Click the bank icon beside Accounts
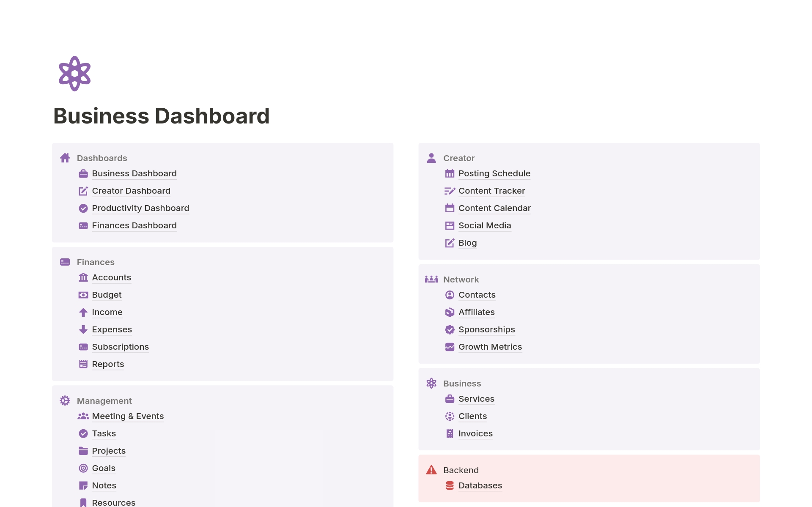The height and width of the screenshot is (507, 812). [x=83, y=277]
